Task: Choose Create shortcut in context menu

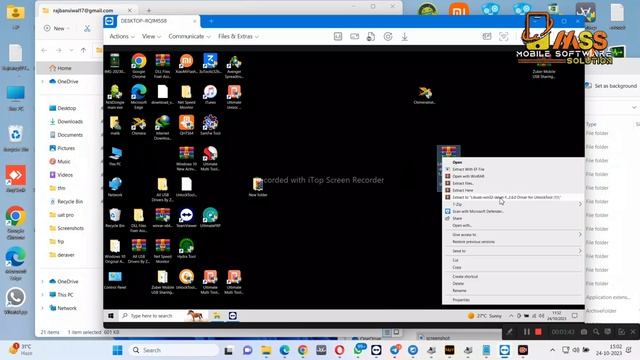Action: coord(513,276)
